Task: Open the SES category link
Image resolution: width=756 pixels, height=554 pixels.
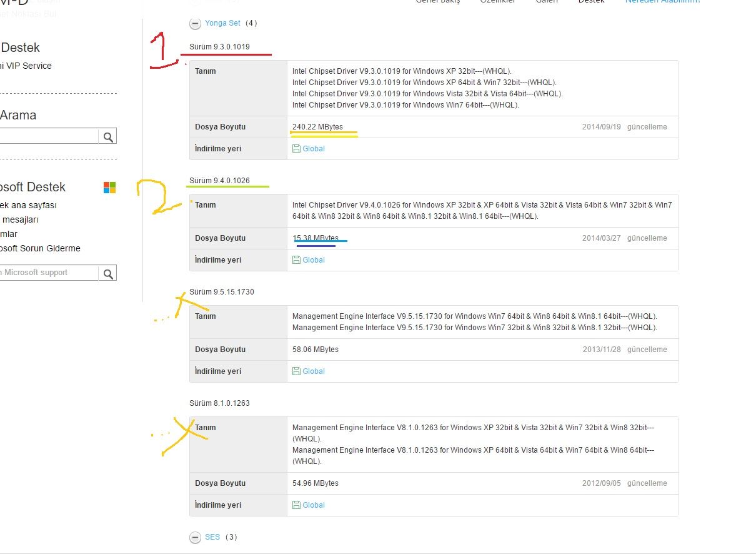Action: point(212,537)
